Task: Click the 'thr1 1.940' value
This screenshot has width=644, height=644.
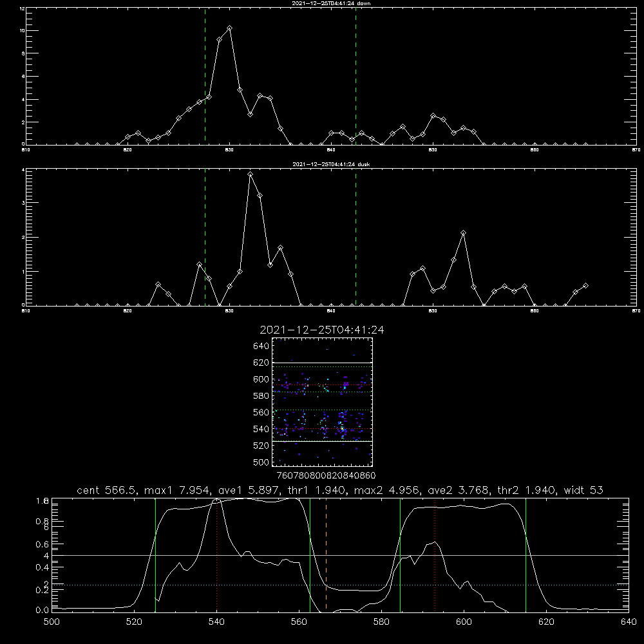Action: (x=318, y=490)
